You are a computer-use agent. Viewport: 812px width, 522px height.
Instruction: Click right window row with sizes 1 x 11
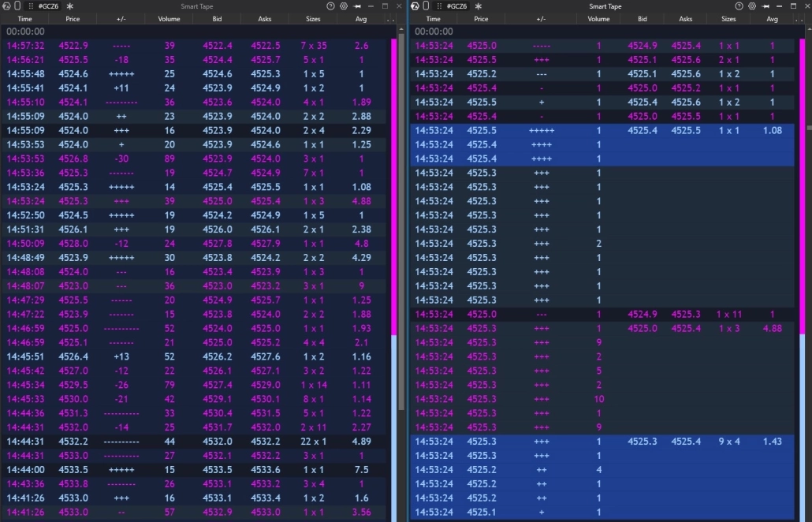coord(602,314)
